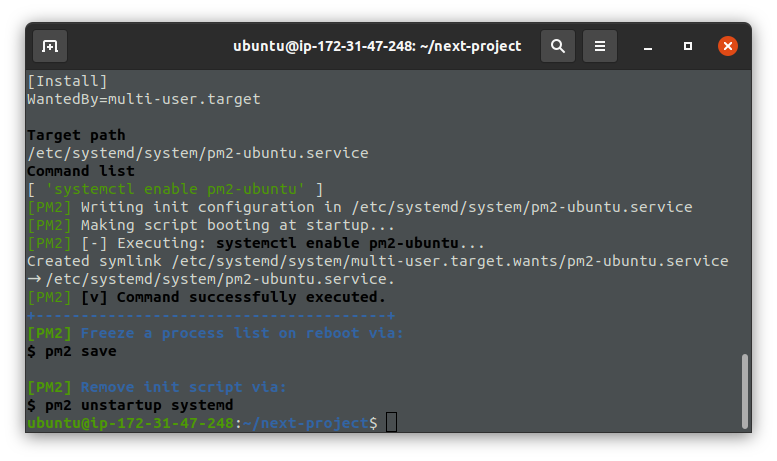Click 'Freeze a process list on reboot' text
777x461 pixels.
(220, 333)
